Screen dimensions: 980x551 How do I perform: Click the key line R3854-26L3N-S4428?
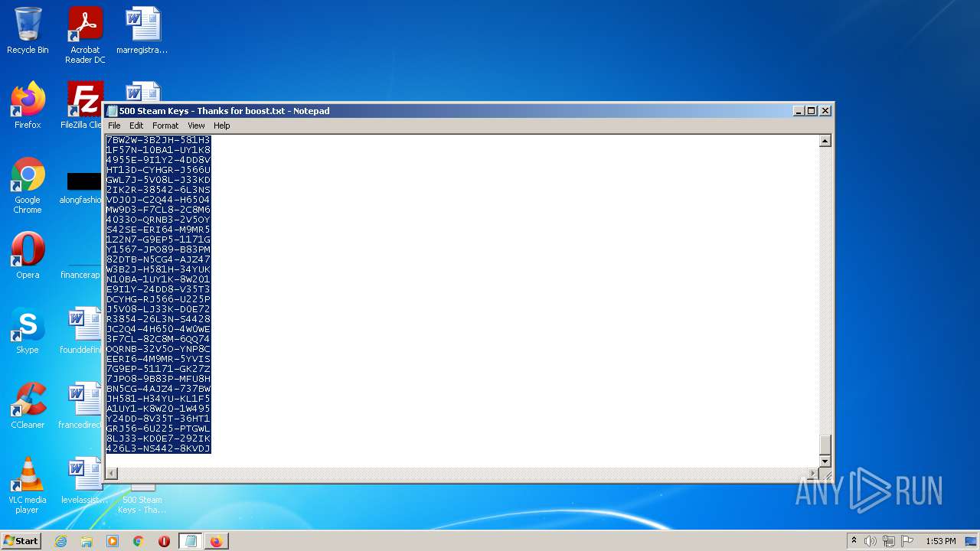pos(158,319)
